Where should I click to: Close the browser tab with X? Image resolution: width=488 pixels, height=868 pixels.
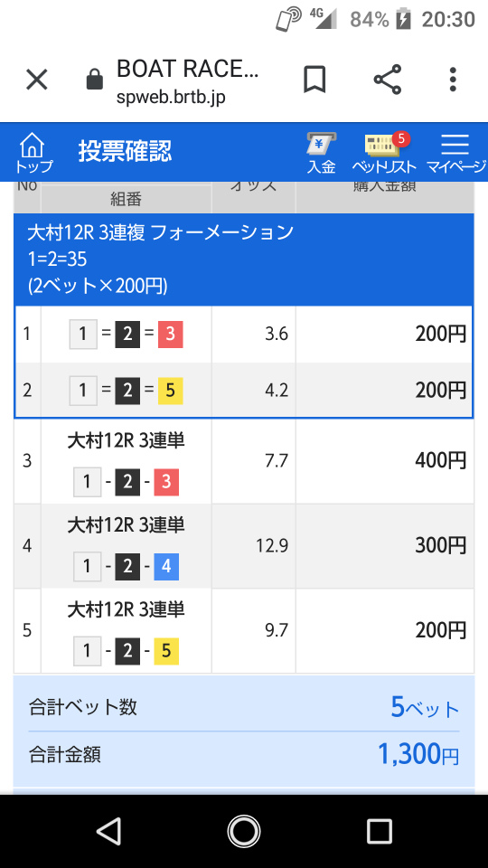pyautogui.click(x=38, y=80)
